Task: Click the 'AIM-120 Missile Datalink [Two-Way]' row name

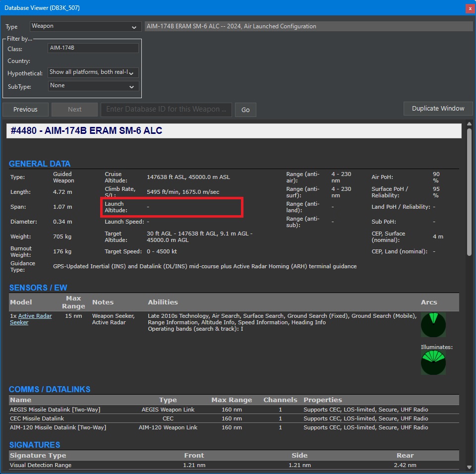Action: 58,427
